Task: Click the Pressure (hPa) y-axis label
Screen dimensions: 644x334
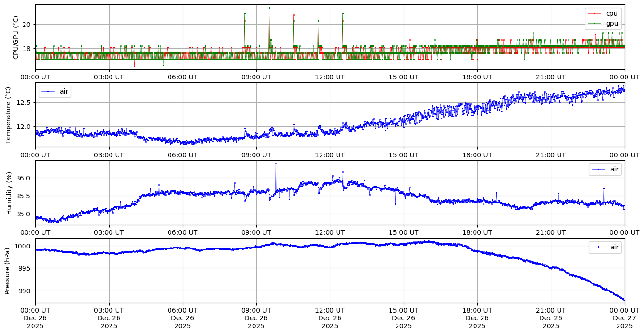Action: pyautogui.click(x=8, y=271)
